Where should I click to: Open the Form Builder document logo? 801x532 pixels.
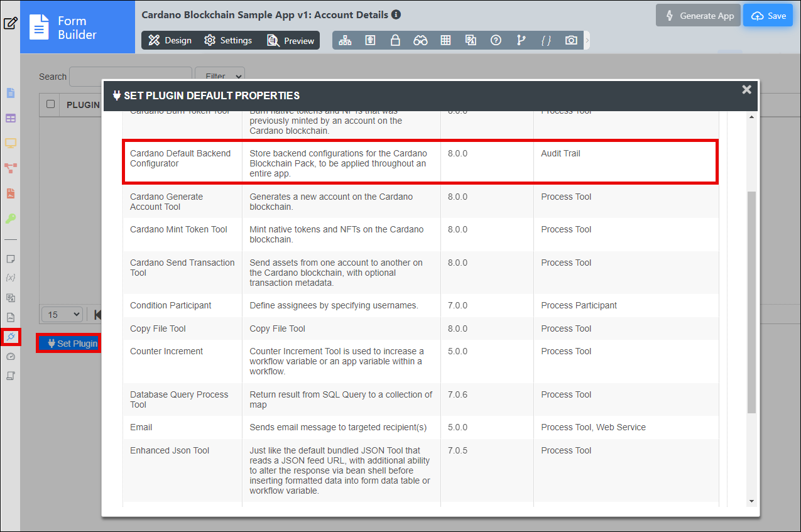pos(39,28)
